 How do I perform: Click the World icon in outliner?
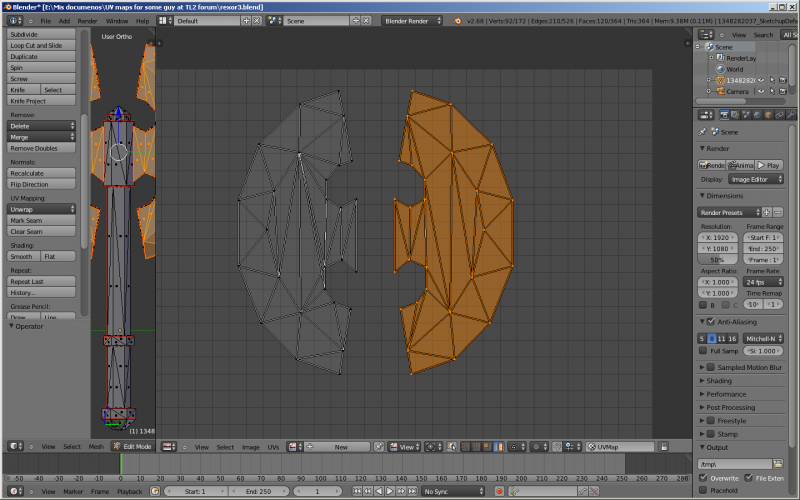(720, 69)
